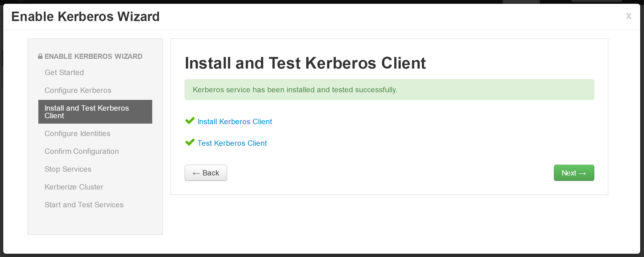The height and width of the screenshot is (257, 644).
Task: Click the green checkmark beside Install Kerberos Client
Action: point(190,121)
